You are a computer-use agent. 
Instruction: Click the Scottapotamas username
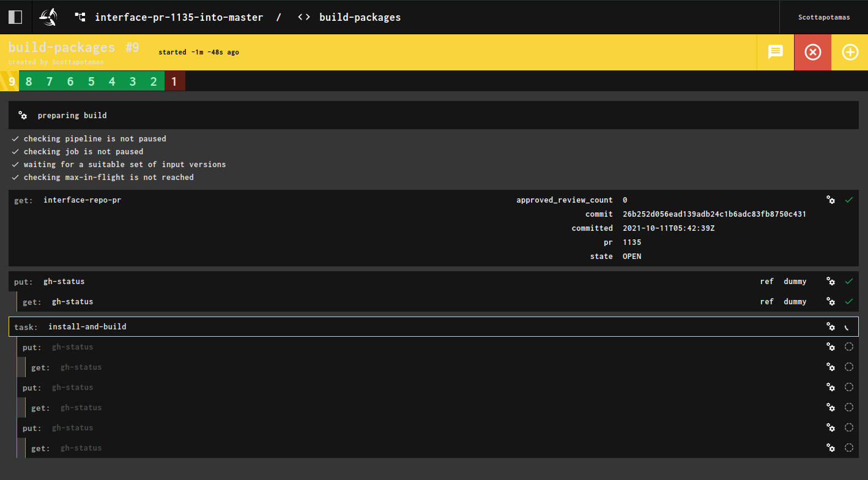tap(824, 17)
